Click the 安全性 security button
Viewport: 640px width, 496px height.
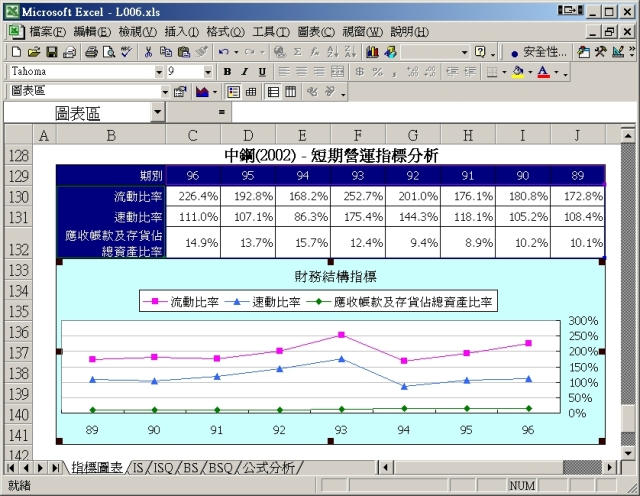pos(538,52)
